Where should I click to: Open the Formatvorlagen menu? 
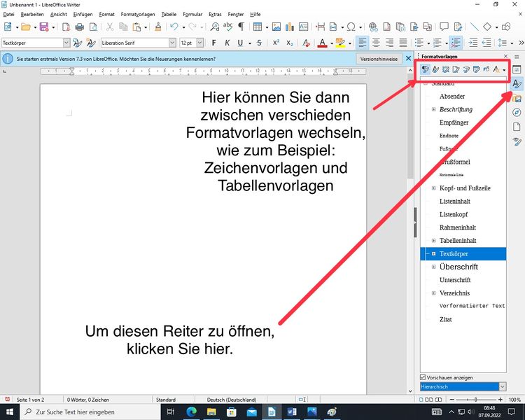tap(138, 14)
